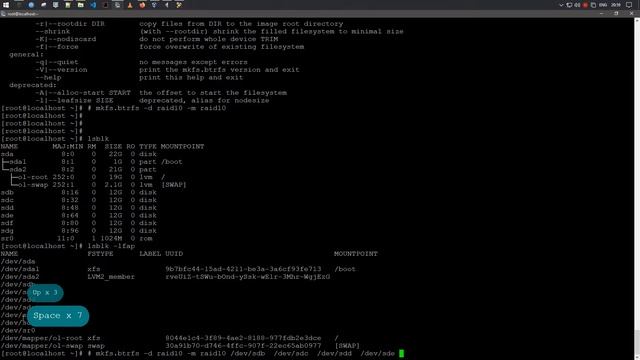Click the ENG language indicator

pos(603,5)
